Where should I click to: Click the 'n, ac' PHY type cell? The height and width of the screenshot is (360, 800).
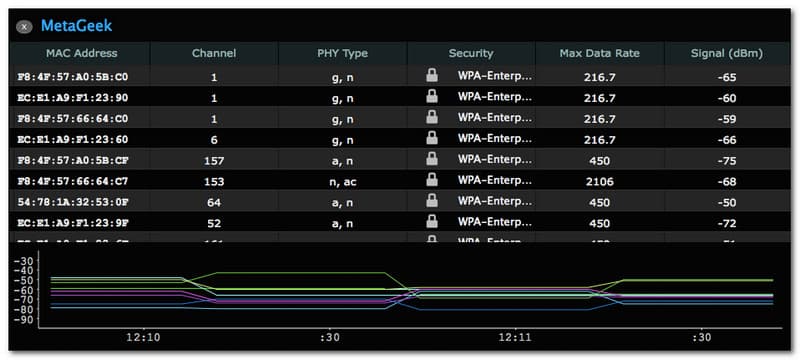342,182
